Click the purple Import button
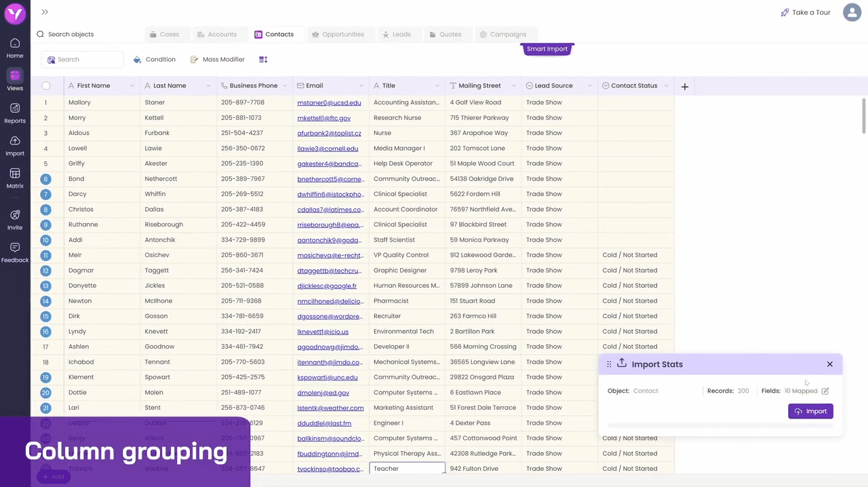868x487 pixels. (810, 411)
